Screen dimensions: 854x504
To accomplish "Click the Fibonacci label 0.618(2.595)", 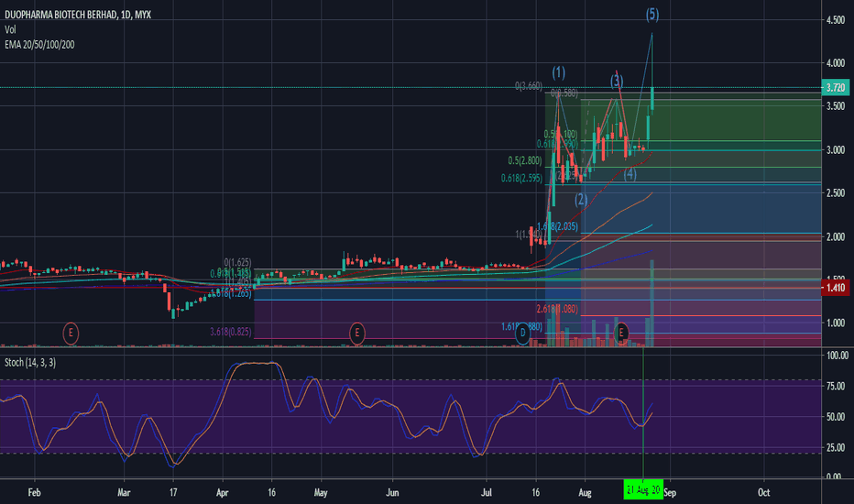I will coord(521,178).
